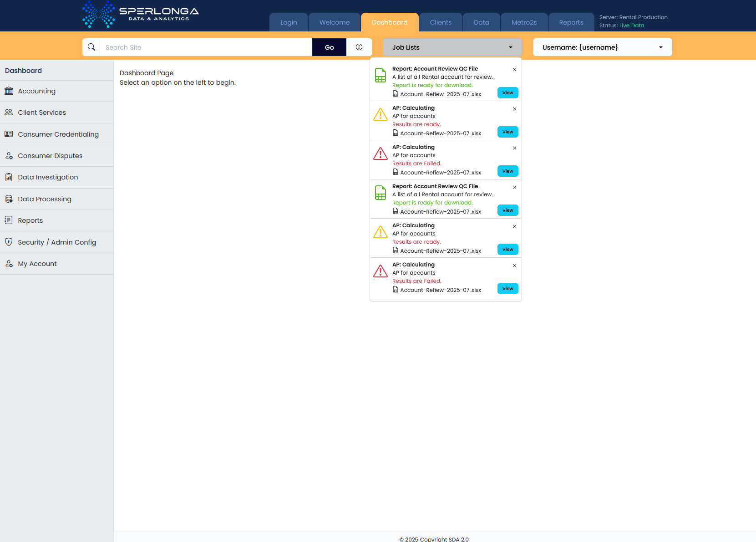Viewport: 756px width, 542px height.
Task: Click the green spreadsheet icon of first report
Action: 381,75
